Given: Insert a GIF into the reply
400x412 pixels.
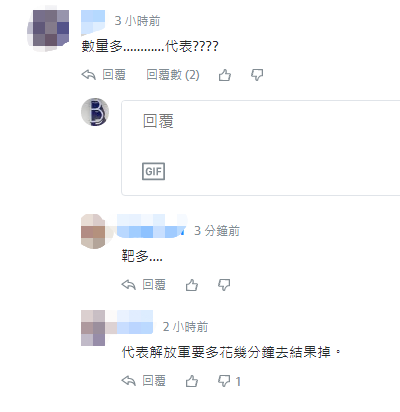Looking at the screenshot, I should pyautogui.click(x=153, y=171).
